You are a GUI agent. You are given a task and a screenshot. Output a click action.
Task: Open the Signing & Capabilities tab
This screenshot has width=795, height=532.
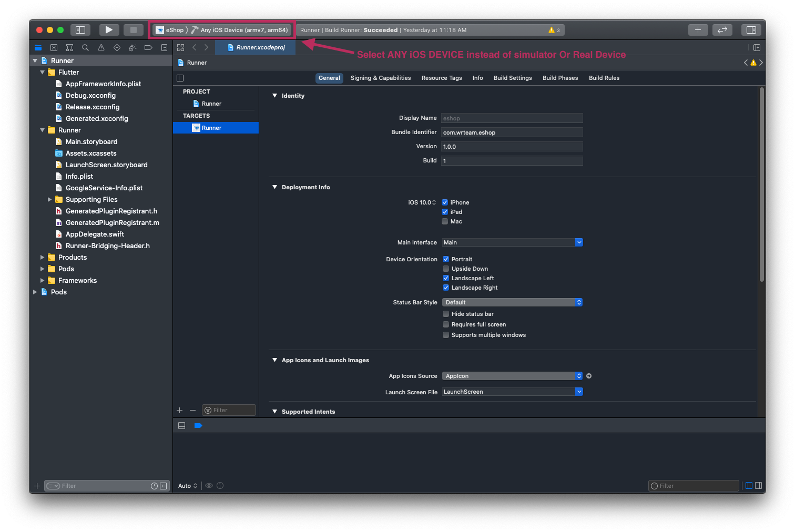pyautogui.click(x=380, y=78)
